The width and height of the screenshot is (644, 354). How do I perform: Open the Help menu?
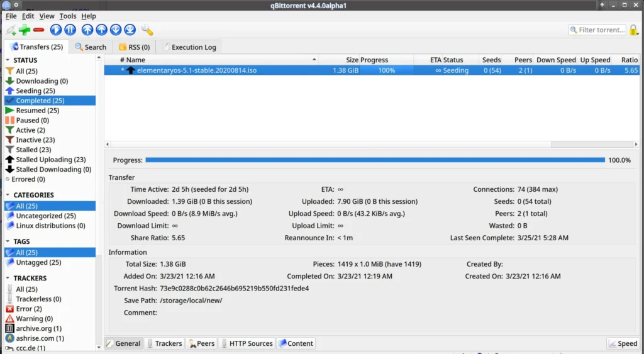pyautogui.click(x=89, y=16)
